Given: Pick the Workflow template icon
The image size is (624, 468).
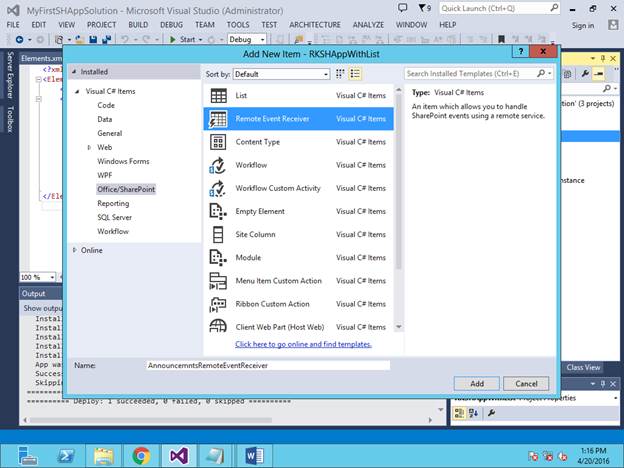Looking at the screenshot, I should [218, 165].
